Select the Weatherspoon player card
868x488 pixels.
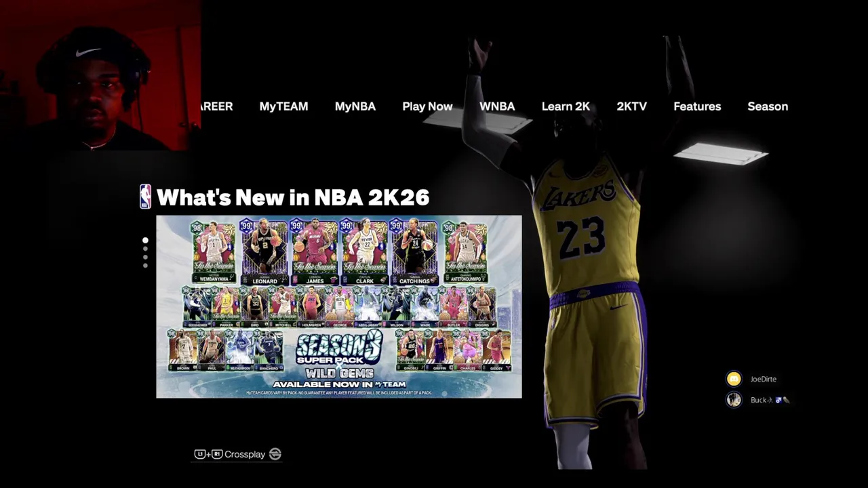point(241,350)
